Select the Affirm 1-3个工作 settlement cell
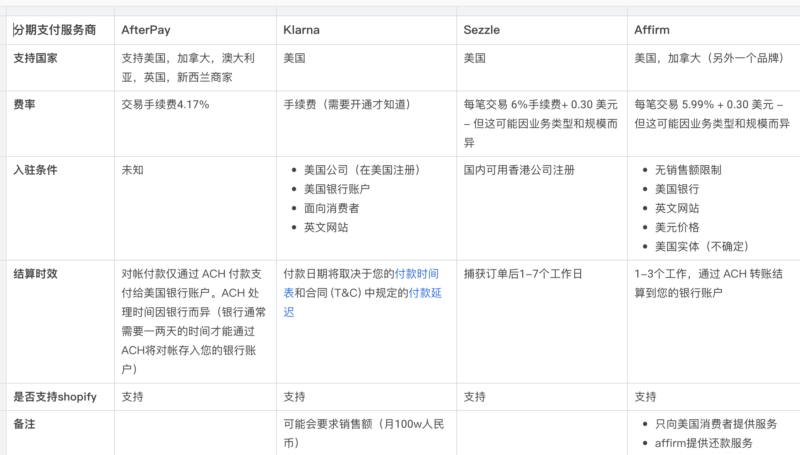This screenshot has height=455, width=800. click(714, 322)
